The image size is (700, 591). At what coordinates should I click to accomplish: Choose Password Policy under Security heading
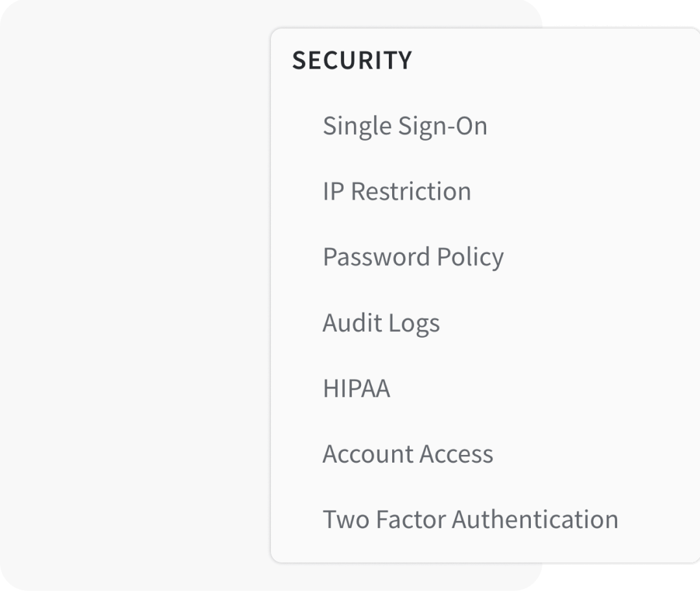point(413,257)
